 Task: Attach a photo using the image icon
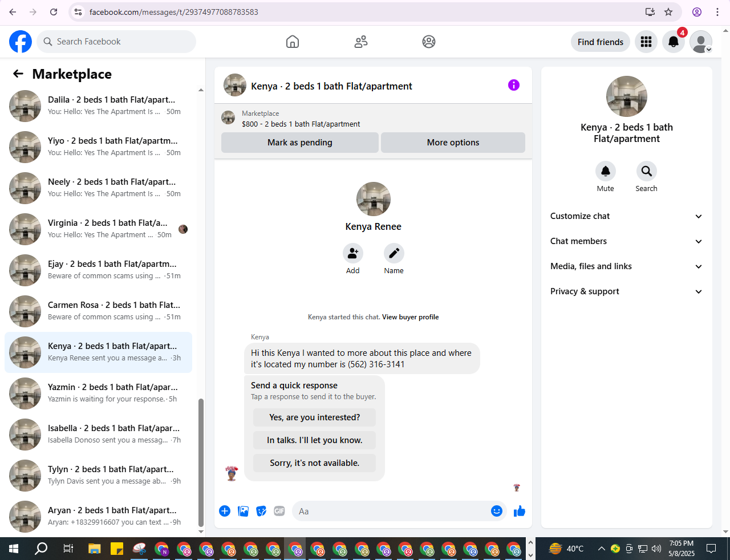point(243,511)
